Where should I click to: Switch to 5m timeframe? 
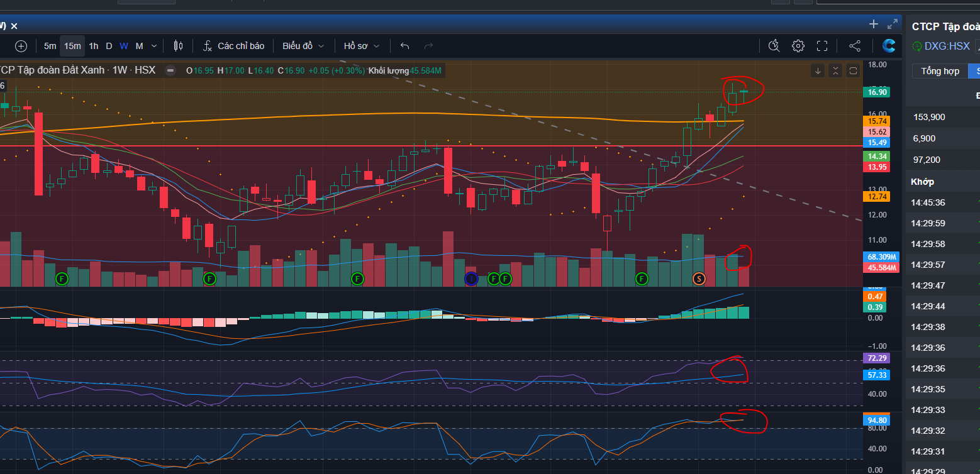[50, 46]
